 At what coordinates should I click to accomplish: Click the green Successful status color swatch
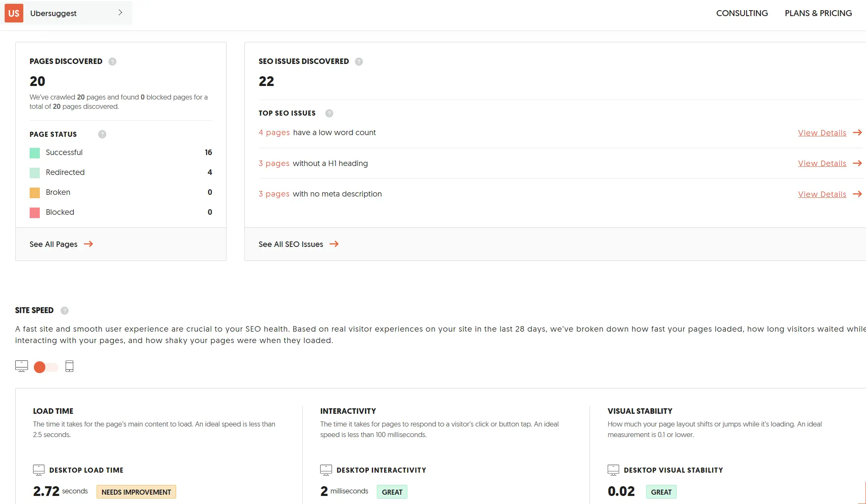[x=34, y=152]
